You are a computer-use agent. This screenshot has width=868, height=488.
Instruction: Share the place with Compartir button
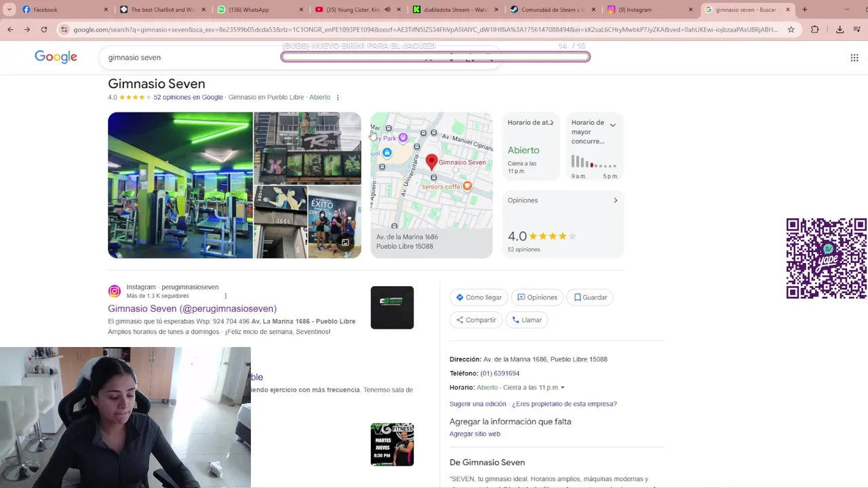(476, 320)
